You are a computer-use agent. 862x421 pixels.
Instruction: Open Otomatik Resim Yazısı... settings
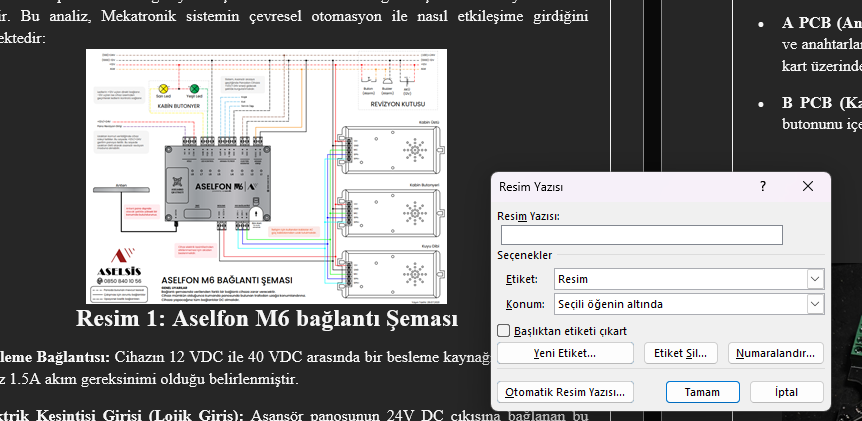click(x=565, y=392)
